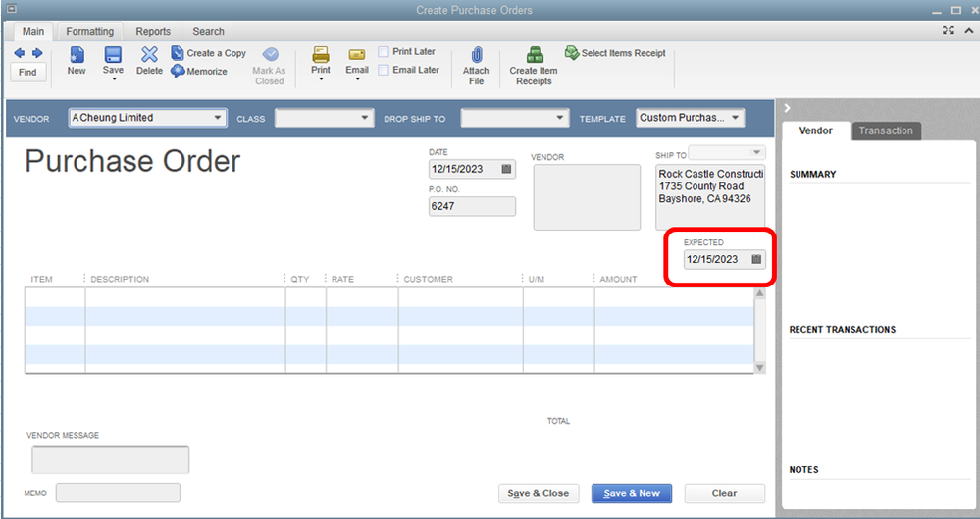
Task: Click the first row Item cell
Action: click(55, 297)
